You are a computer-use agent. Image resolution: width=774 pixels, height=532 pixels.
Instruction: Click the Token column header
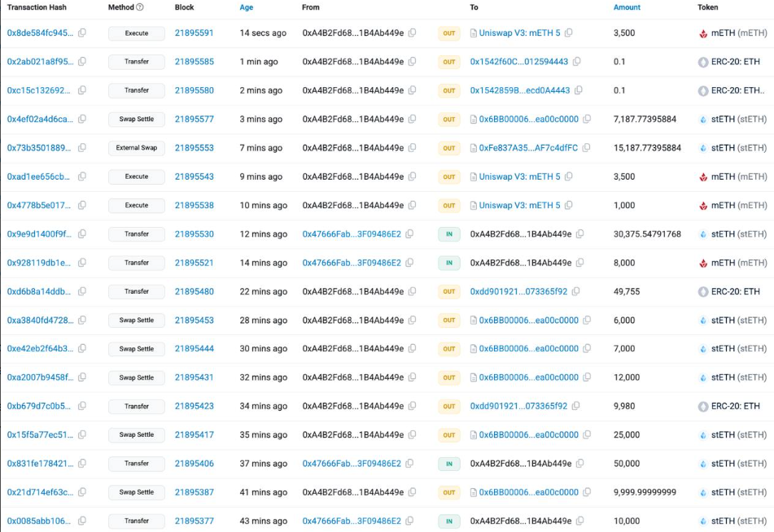coord(707,7)
